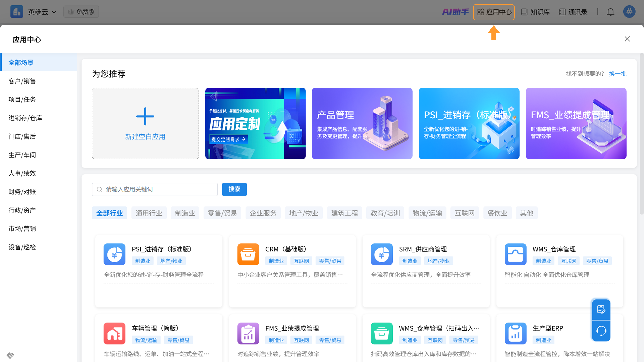Open the 通讯录 menu item
The image size is (644, 362).
[573, 12]
